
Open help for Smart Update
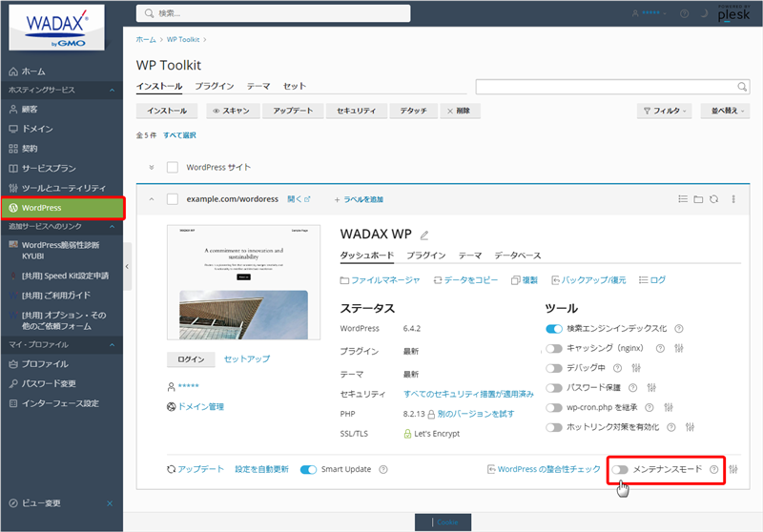pos(383,469)
